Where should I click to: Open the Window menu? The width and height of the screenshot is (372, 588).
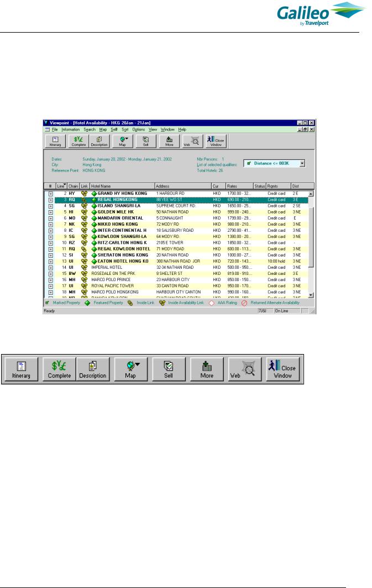pyautogui.click(x=168, y=129)
